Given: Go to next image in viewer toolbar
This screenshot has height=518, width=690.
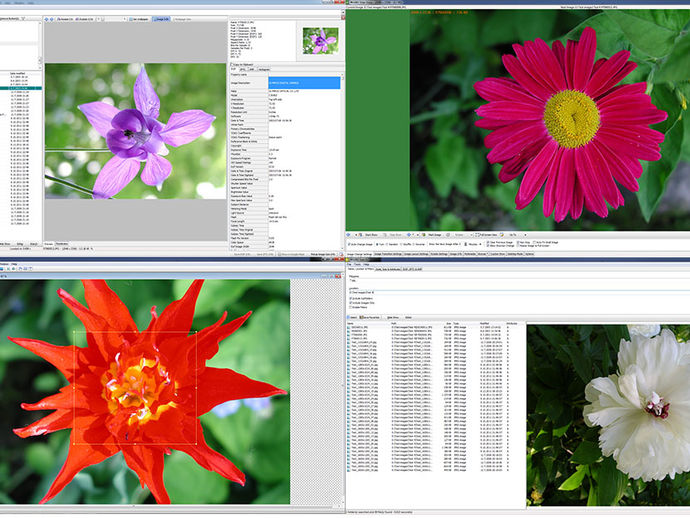Looking at the screenshot, I should click(51, 19).
